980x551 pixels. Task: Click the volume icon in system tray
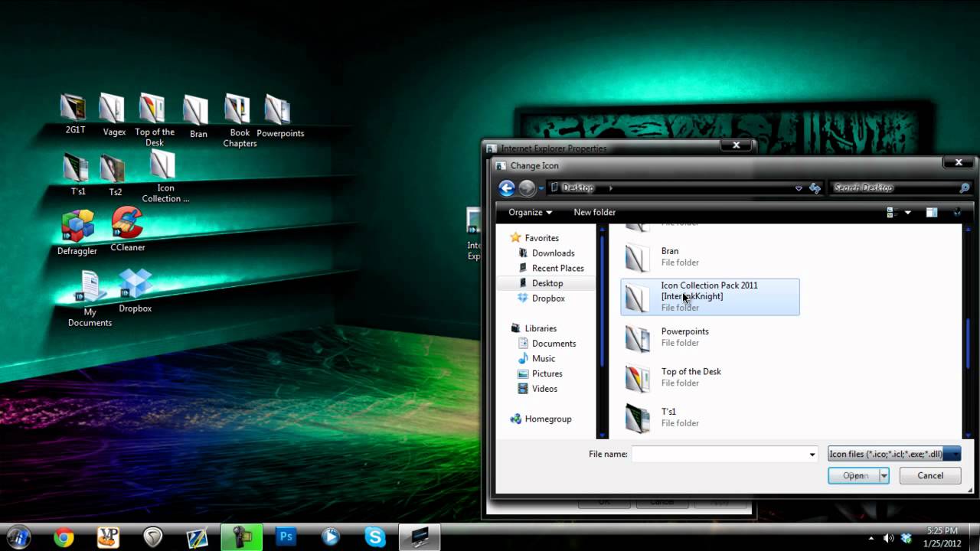pyautogui.click(x=890, y=537)
